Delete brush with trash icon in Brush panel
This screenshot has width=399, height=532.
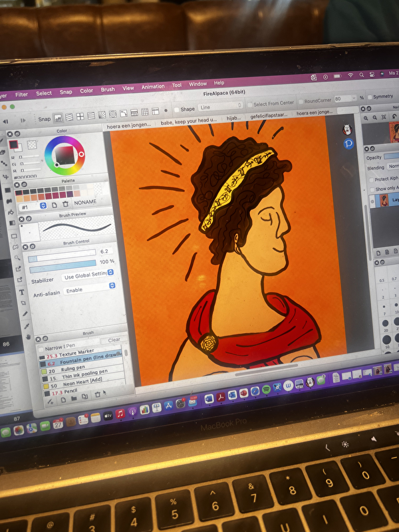[97, 394]
